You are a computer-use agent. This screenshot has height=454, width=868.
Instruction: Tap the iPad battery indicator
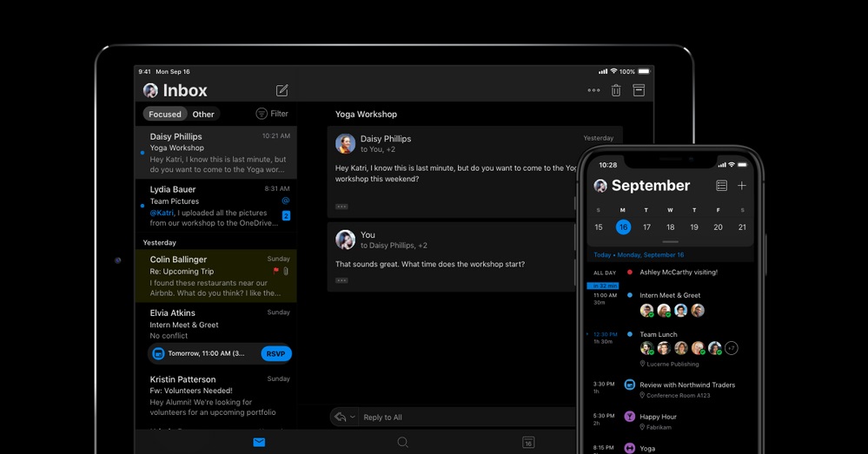644,71
